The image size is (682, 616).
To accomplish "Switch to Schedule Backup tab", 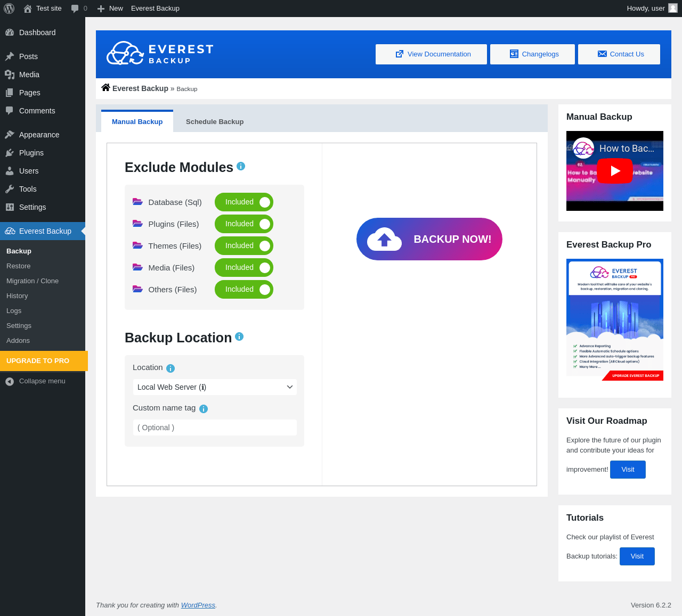I will tap(215, 121).
